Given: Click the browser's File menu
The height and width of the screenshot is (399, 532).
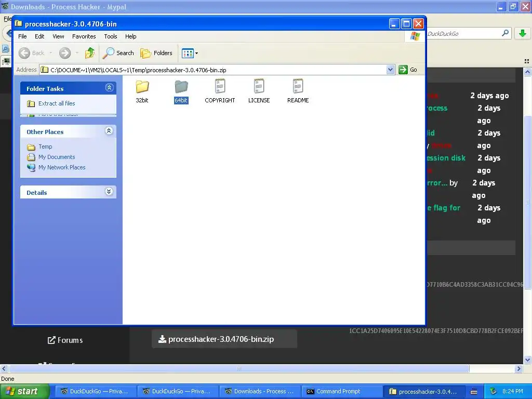Looking at the screenshot, I should coord(7,19).
